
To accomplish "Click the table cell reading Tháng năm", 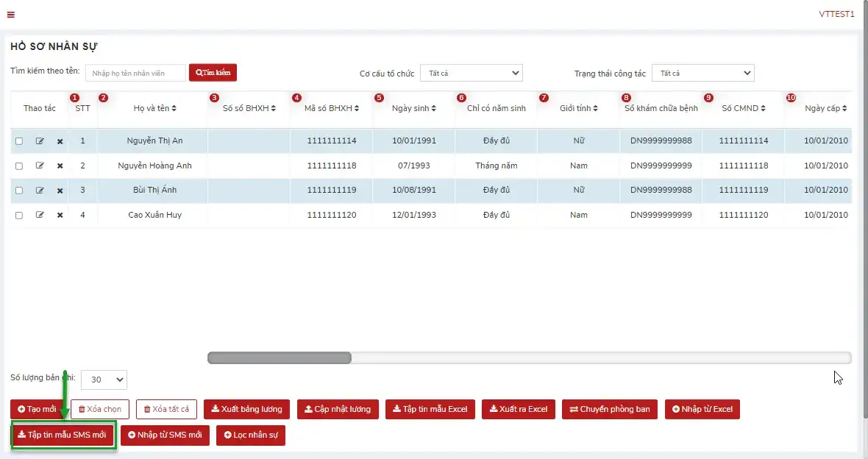I will coord(496,166).
